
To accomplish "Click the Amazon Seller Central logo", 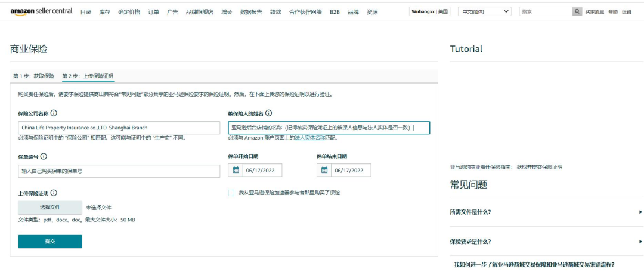I will tap(42, 11).
